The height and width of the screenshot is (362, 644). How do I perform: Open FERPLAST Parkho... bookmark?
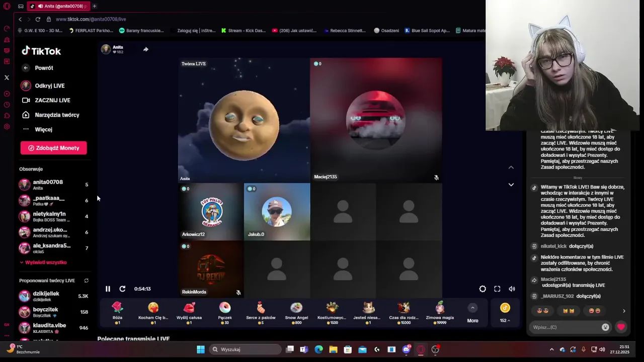point(91,31)
